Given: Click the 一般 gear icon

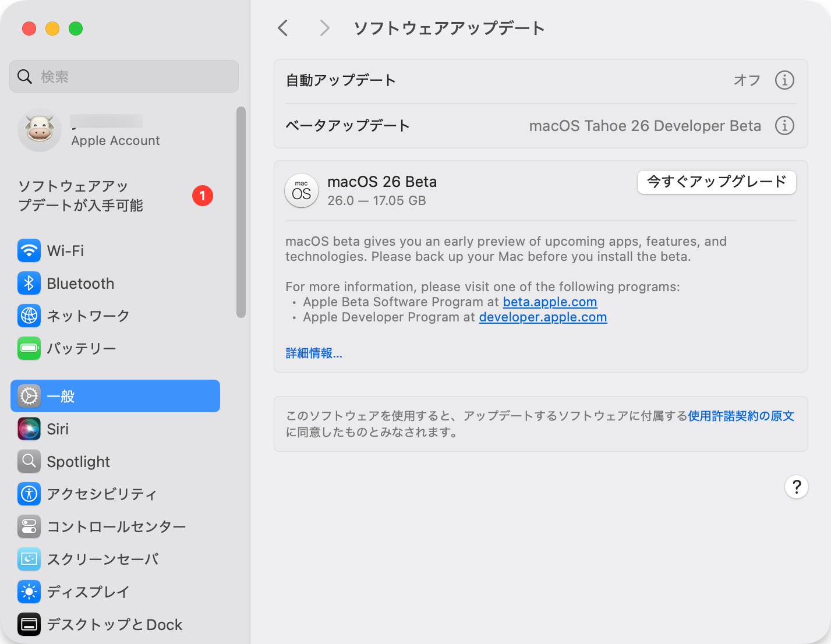Looking at the screenshot, I should tap(29, 397).
